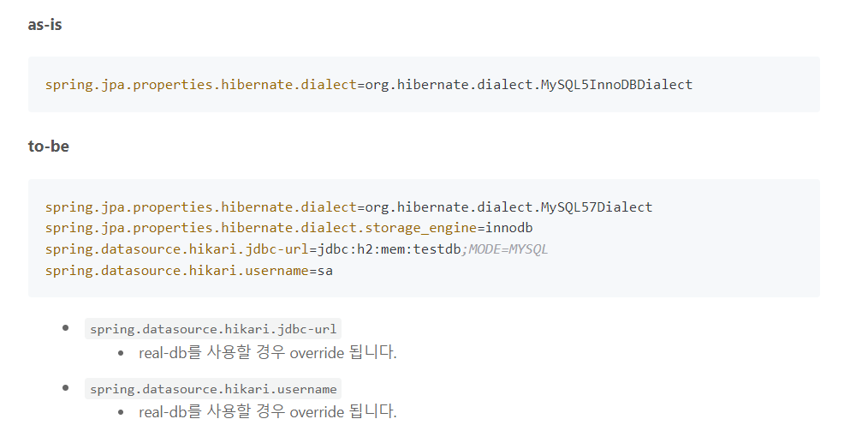Click the bullet before the jdbc-url item
The image size is (868, 431).
(66, 328)
